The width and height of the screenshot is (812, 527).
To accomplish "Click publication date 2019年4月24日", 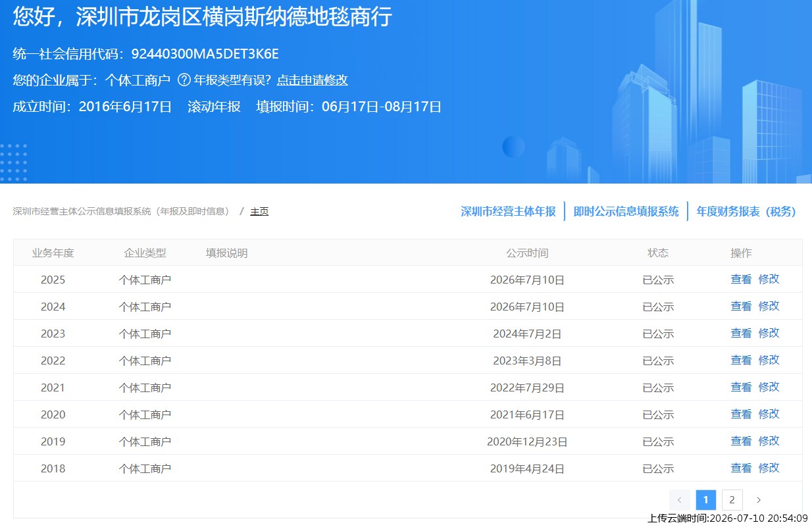I will pos(527,468).
